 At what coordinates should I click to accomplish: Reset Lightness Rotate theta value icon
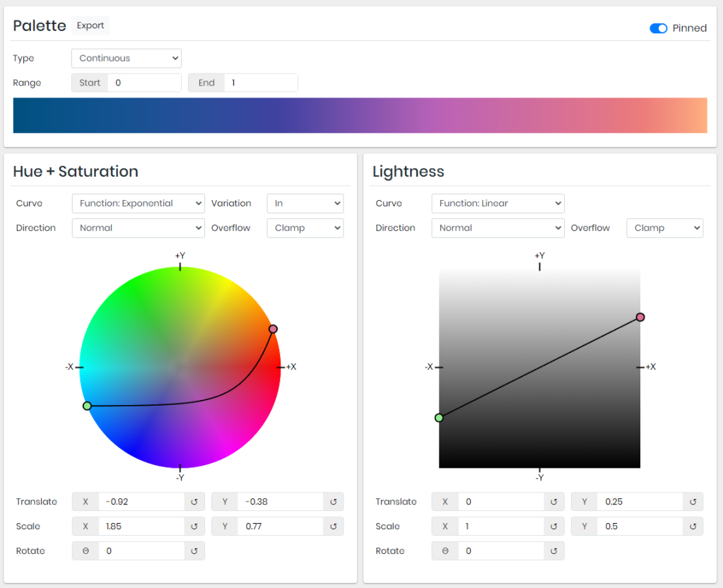click(554, 551)
